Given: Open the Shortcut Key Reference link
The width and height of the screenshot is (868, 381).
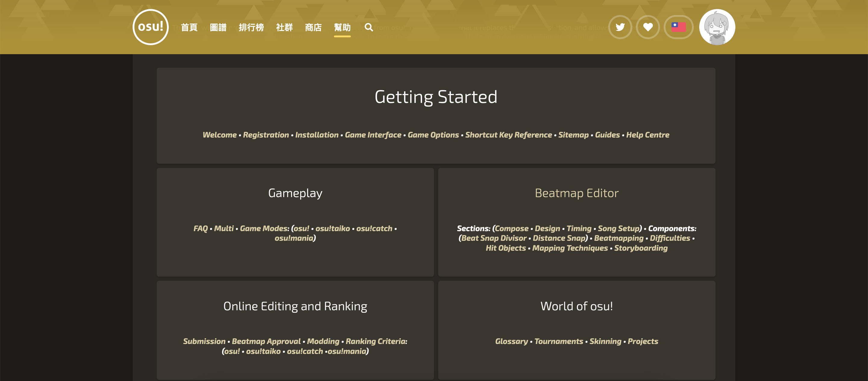Looking at the screenshot, I should coord(508,135).
